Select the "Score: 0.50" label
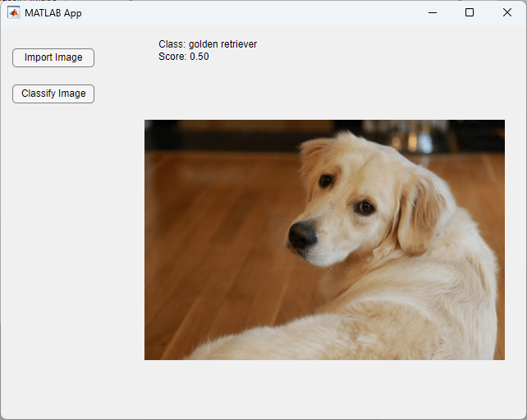Image resolution: width=527 pixels, height=420 pixels. tap(184, 57)
